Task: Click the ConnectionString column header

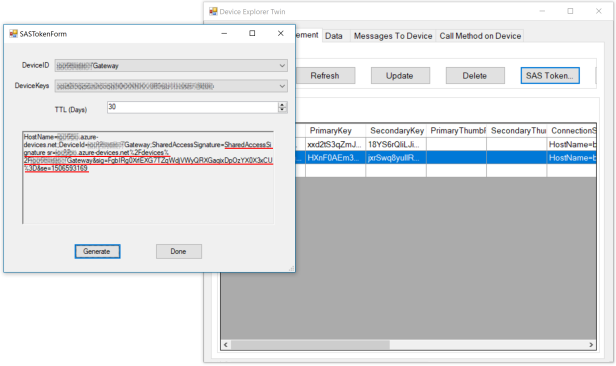Action: tap(572, 130)
